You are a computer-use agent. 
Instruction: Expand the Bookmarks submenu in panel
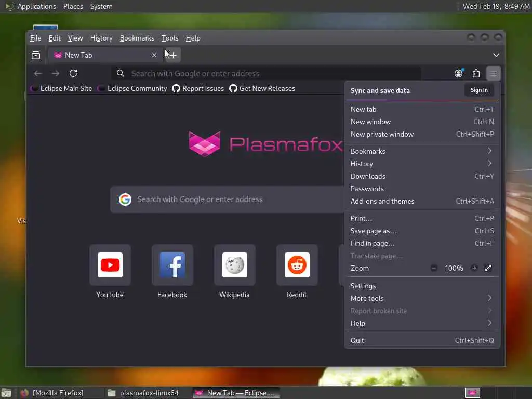pyautogui.click(x=422, y=151)
